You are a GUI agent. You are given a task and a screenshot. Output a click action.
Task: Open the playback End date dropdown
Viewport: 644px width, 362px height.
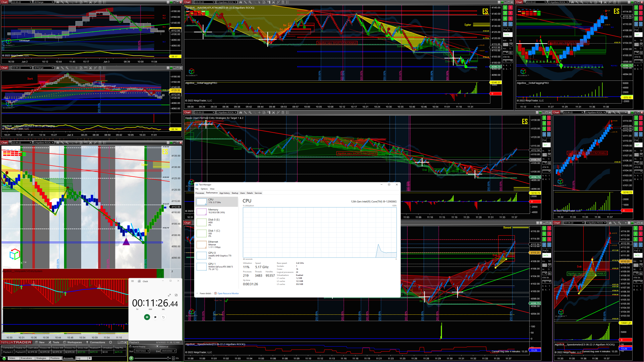174,351
